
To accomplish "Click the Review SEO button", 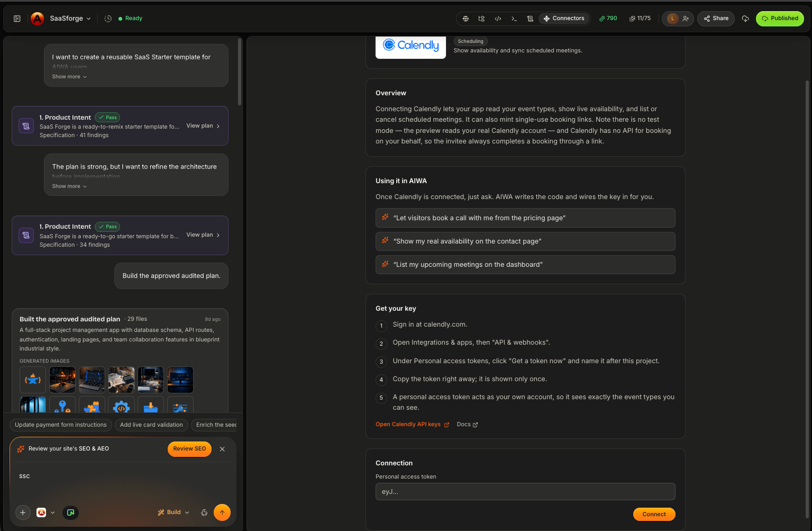I will (x=189, y=449).
